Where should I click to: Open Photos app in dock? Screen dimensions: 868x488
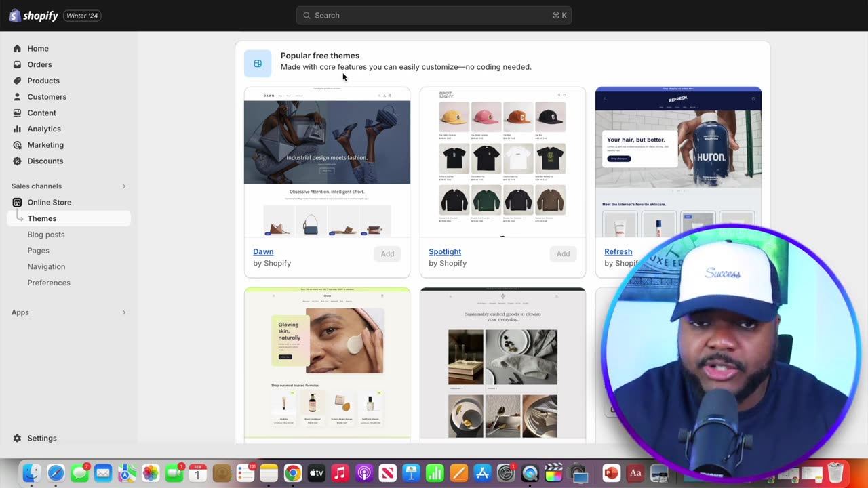click(x=151, y=472)
